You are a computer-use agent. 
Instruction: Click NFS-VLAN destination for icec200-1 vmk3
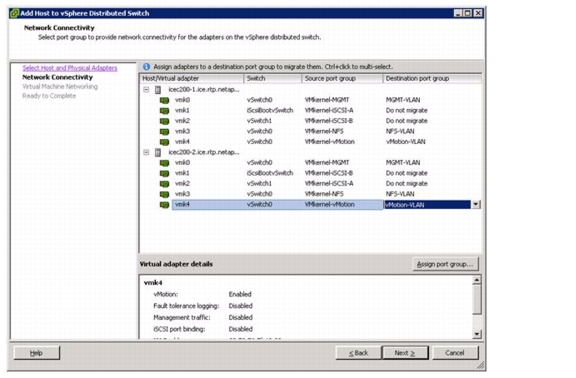pyautogui.click(x=400, y=132)
